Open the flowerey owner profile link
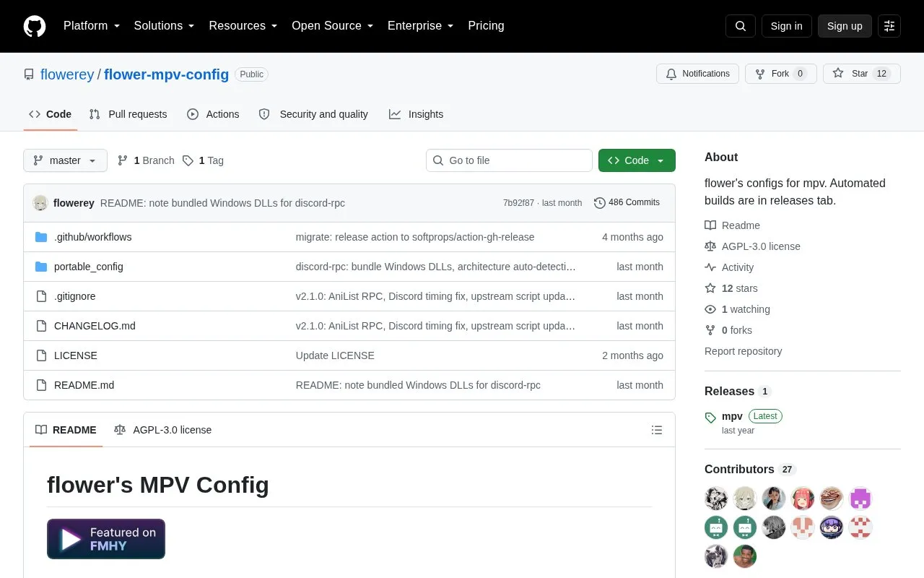This screenshot has width=924, height=578. (67, 74)
